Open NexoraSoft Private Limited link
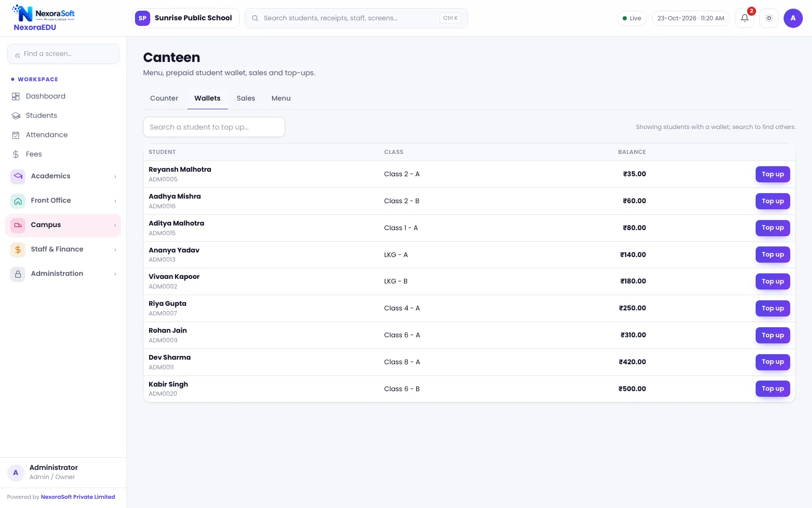The width and height of the screenshot is (812, 508). point(78,497)
